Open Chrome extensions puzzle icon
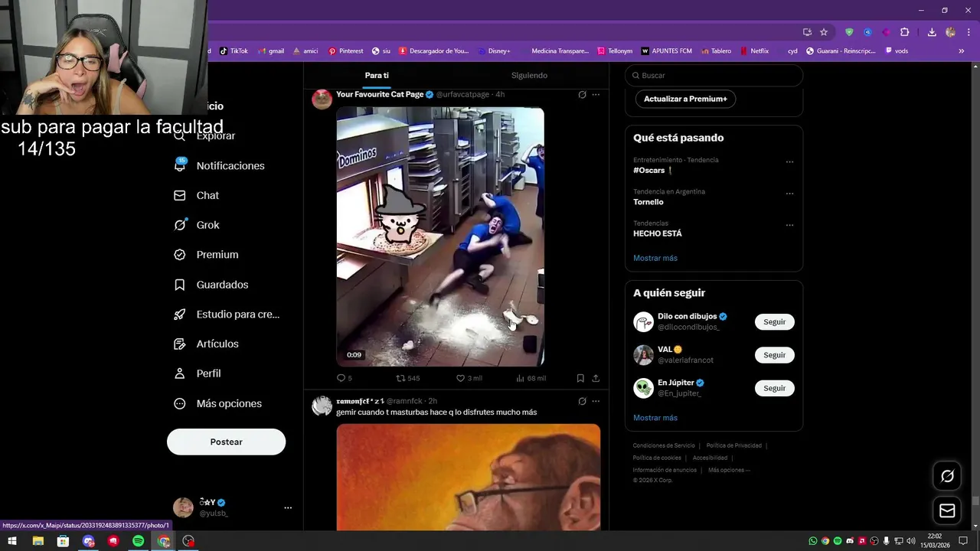980x551 pixels. pos(905,32)
